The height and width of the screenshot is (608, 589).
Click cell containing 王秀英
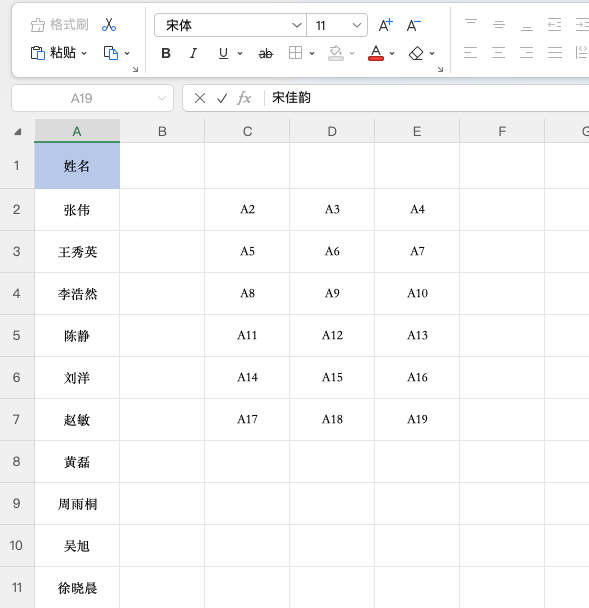(x=77, y=252)
